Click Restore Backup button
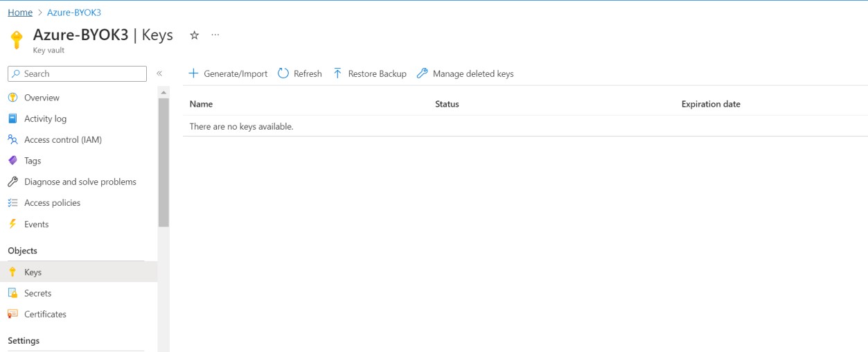 pyautogui.click(x=370, y=73)
